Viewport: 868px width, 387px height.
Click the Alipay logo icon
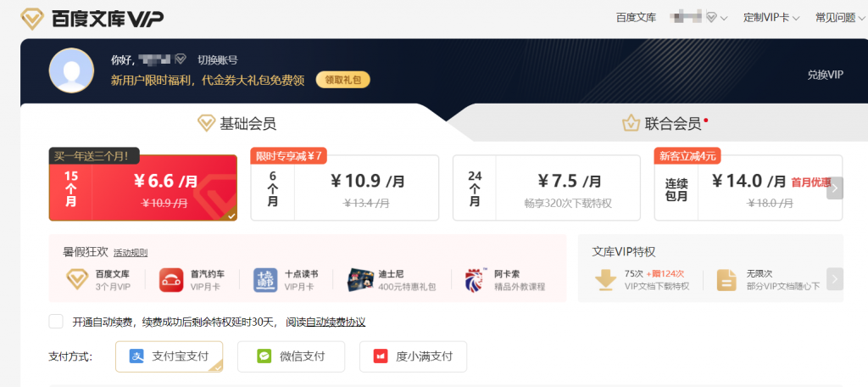(x=136, y=356)
